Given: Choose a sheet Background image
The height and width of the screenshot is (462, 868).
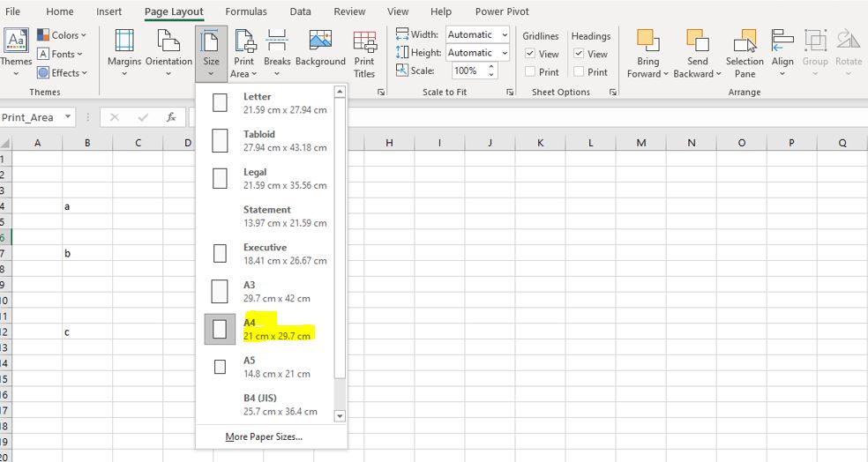Looking at the screenshot, I should (x=320, y=48).
